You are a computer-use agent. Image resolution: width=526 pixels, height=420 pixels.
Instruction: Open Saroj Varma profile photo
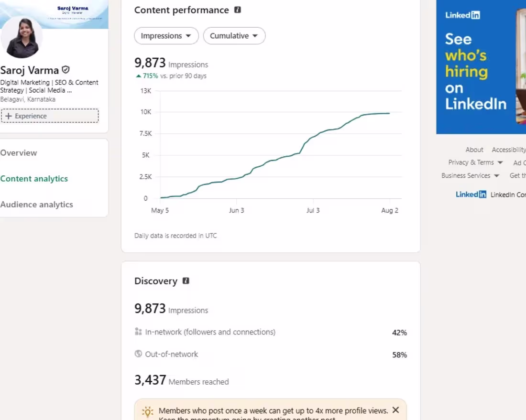point(22,37)
